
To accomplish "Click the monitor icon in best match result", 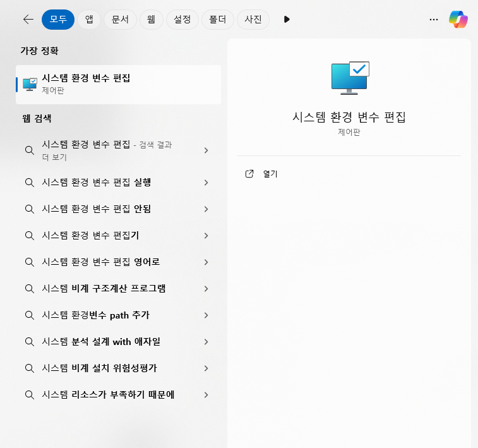I will [x=30, y=85].
